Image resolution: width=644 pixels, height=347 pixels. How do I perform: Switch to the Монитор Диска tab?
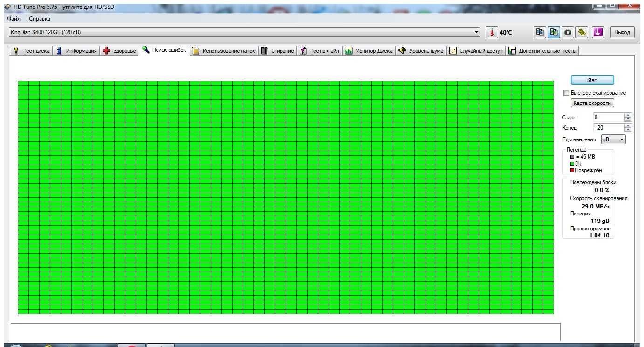point(369,51)
